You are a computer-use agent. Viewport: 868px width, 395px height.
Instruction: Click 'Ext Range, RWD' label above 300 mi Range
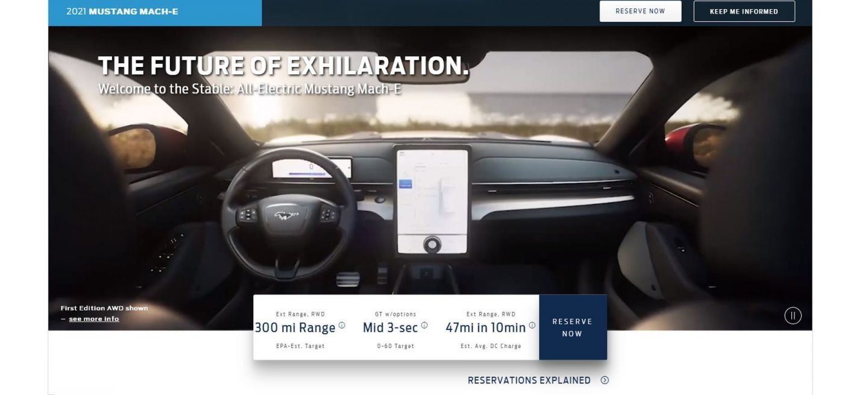(x=300, y=314)
